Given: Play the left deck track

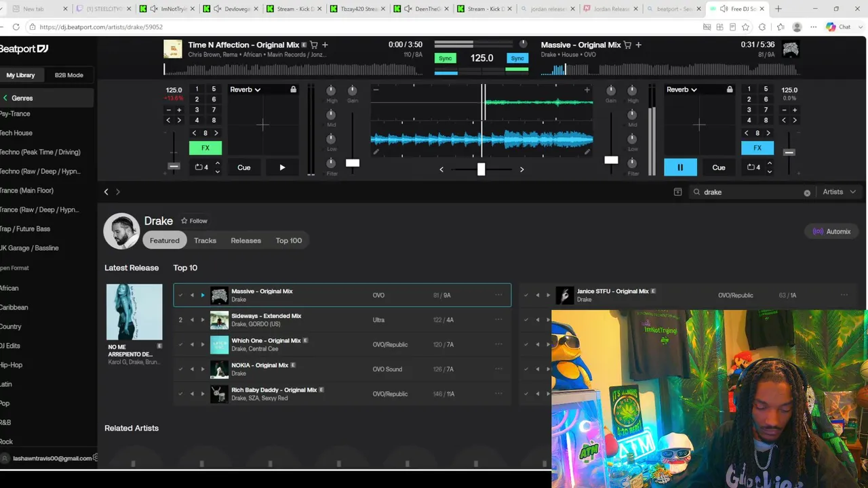Looking at the screenshot, I should pos(282,167).
